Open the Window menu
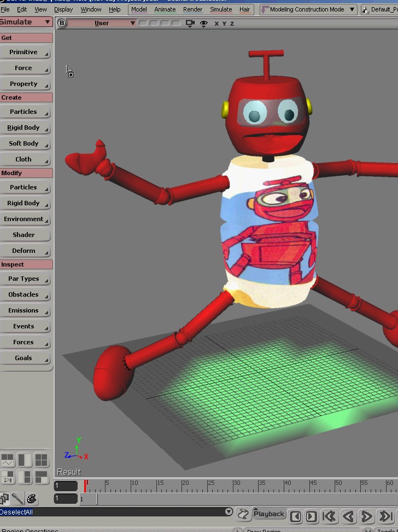This screenshot has height=532, width=398. tap(91, 9)
